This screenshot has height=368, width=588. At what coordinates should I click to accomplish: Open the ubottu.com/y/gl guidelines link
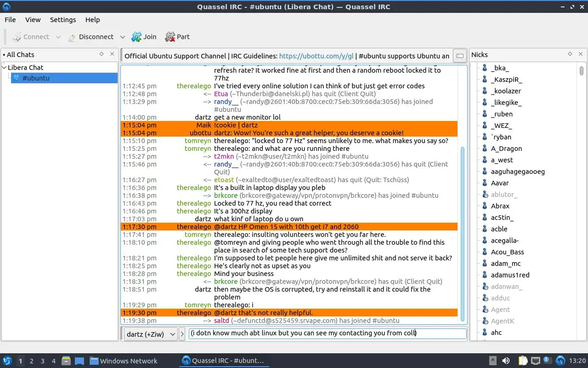pos(317,56)
